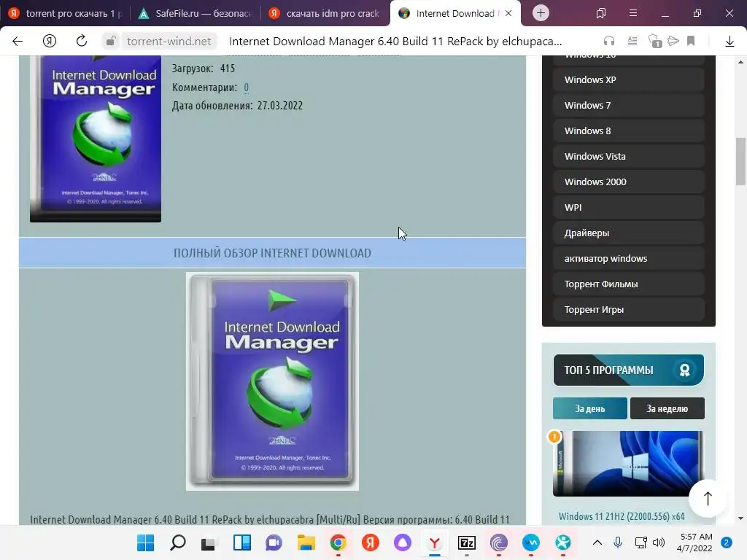Click the 'Дата обновления: 27.03.2022' text
Screen dimensions: 747x560
[x=237, y=106]
